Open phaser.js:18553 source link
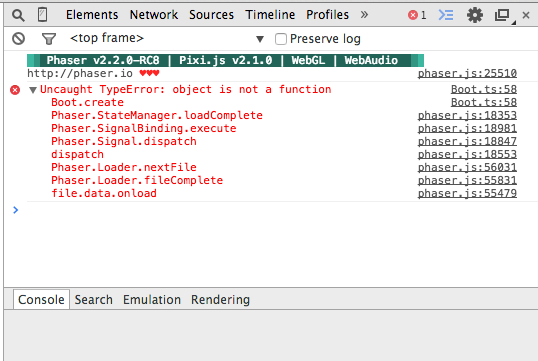 467,155
